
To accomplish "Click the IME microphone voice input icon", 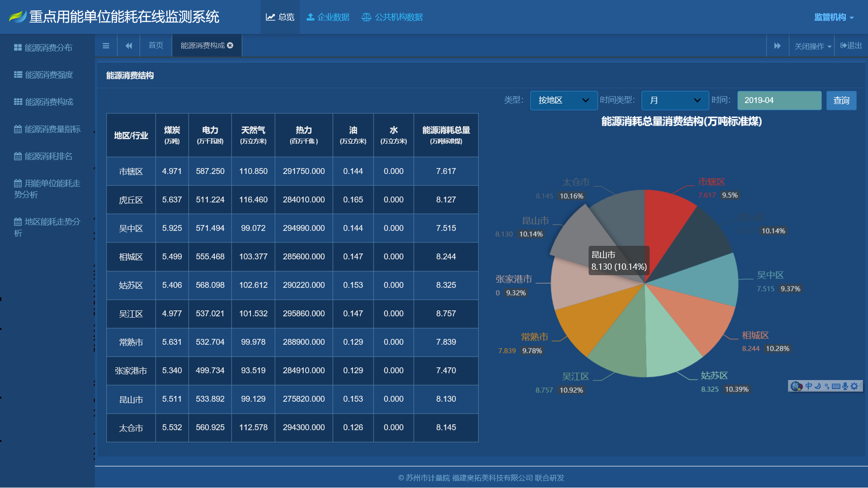I will coord(845,386).
